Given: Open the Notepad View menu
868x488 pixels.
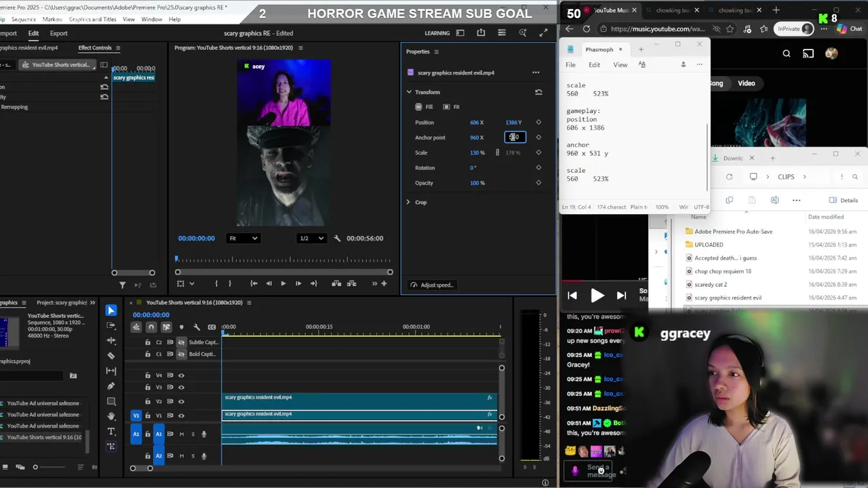Looking at the screenshot, I should (620, 64).
